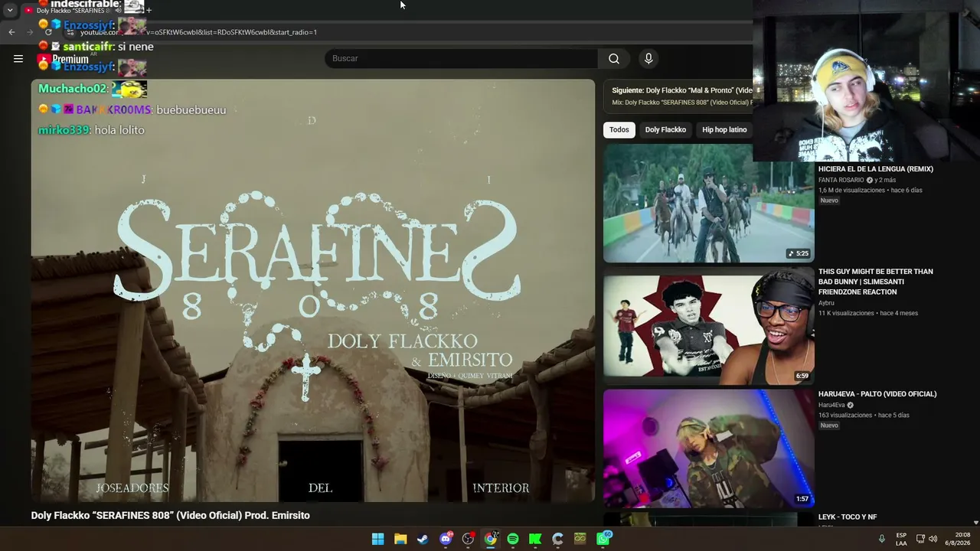980x551 pixels.
Task: Open the volume tray icon
Action: (933, 539)
